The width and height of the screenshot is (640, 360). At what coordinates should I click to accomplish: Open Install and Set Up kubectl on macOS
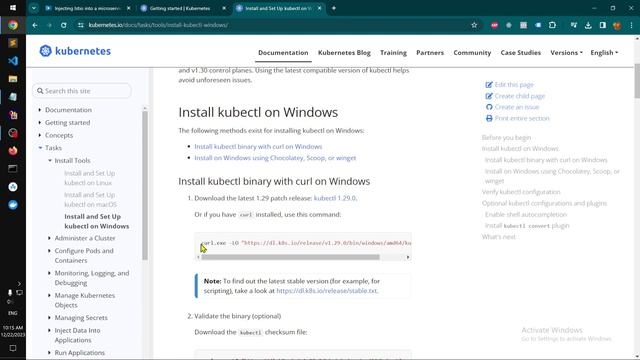tap(90, 200)
